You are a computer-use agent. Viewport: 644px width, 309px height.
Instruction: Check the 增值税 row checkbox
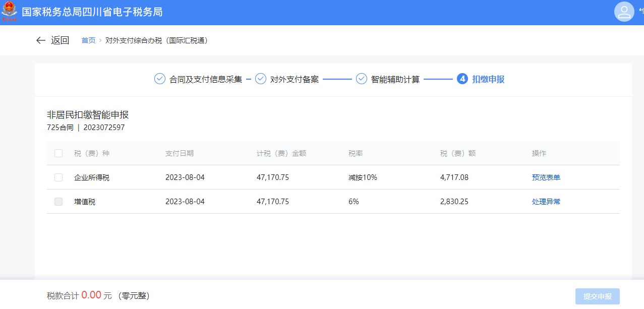[x=58, y=202]
